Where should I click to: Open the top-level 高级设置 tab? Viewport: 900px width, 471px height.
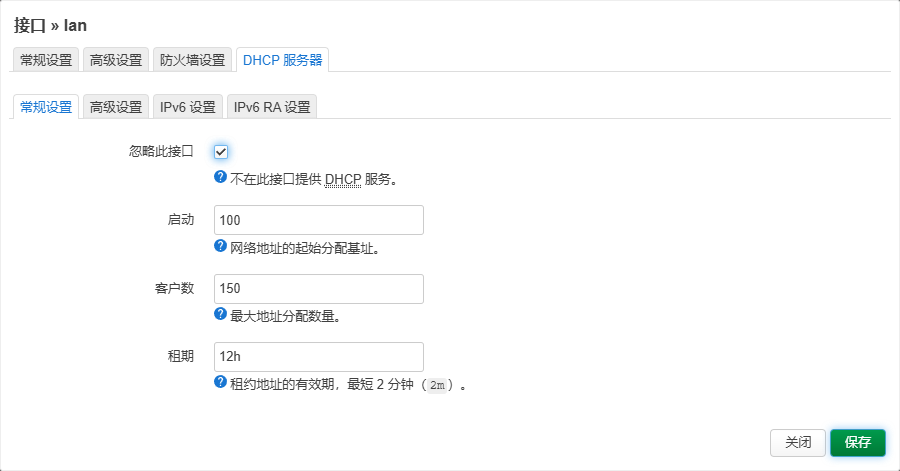coord(116,60)
